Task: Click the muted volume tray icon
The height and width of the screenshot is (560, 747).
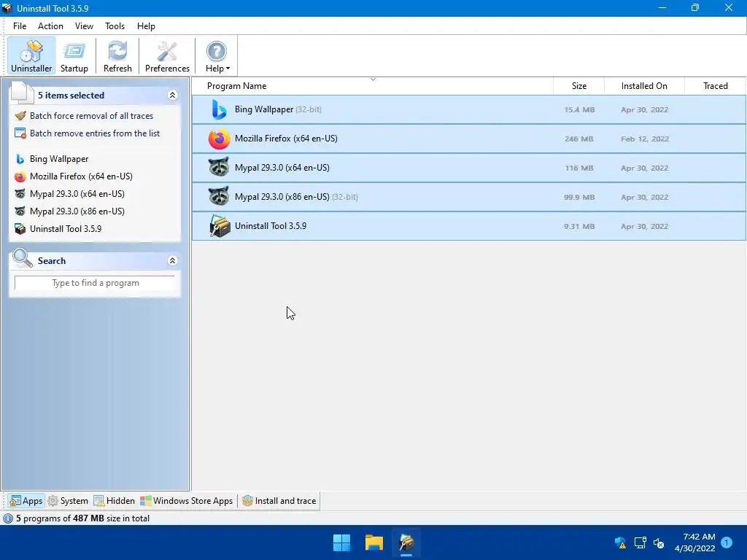Action: (x=659, y=542)
